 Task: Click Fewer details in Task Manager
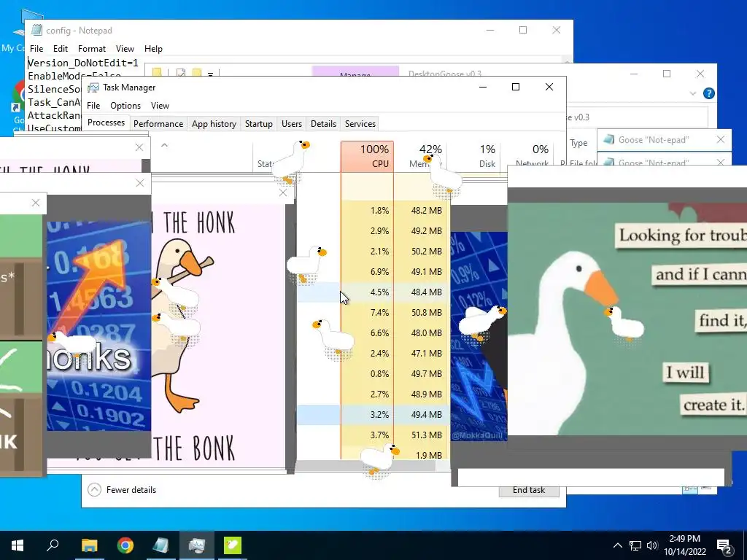[122, 489]
